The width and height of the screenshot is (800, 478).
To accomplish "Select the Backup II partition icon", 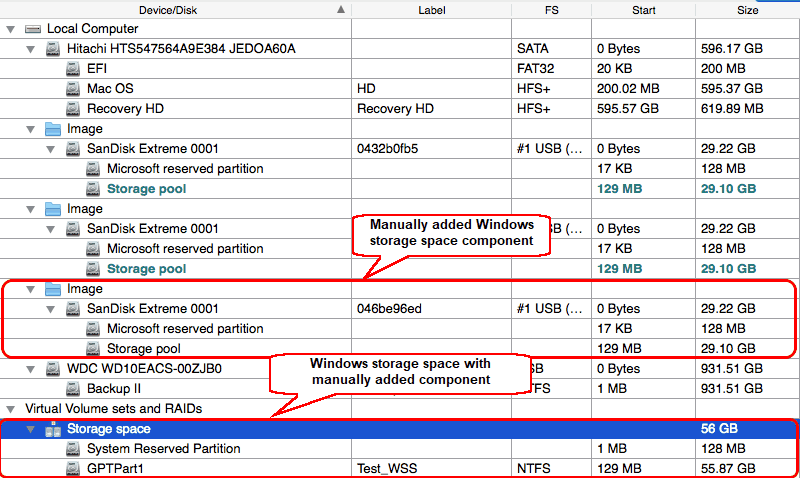I will point(73,389).
